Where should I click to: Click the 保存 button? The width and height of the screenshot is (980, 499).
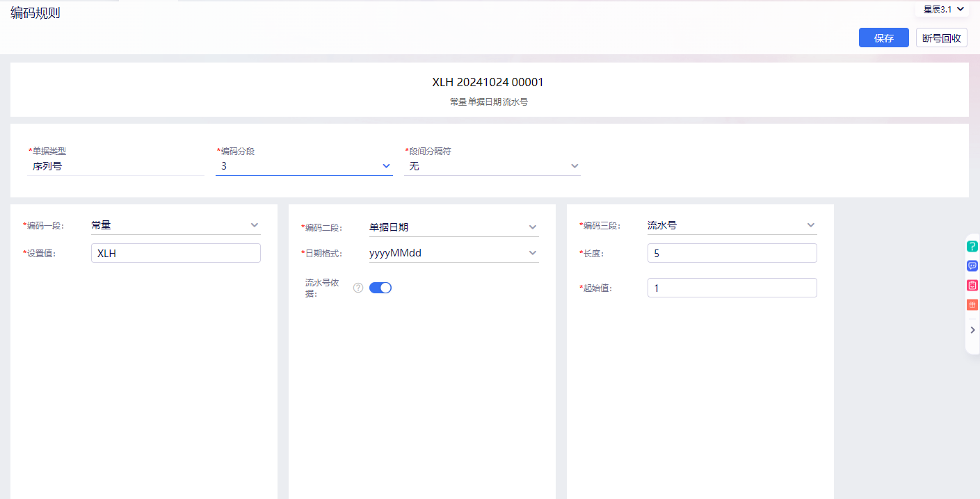coord(883,38)
